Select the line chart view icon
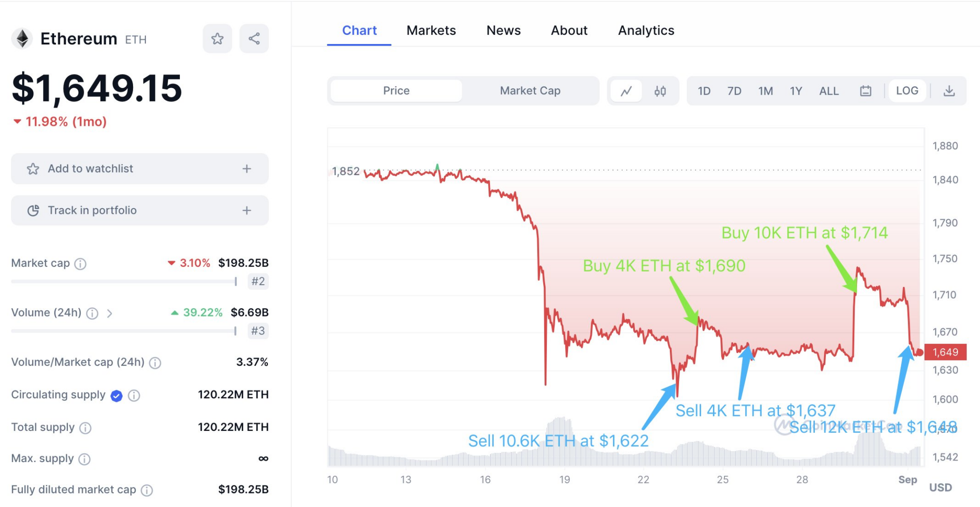The height and width of the screenshot is (507, 980). [627, 90]
